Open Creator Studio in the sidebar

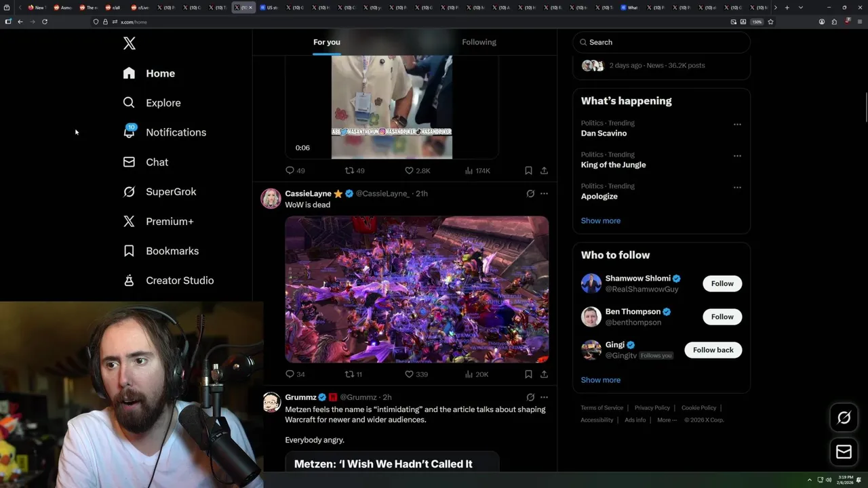pyautogui.click(x=169, y=281)
